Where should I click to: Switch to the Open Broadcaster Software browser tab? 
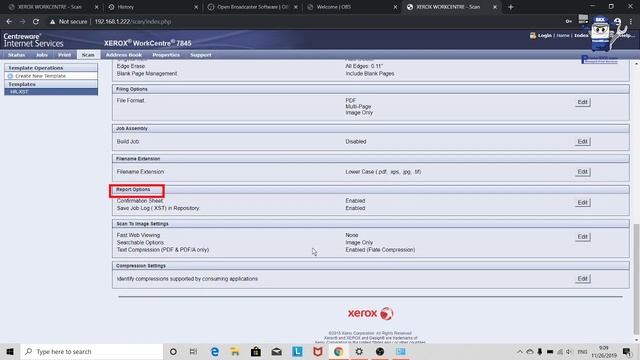click(x=251, y=7)
